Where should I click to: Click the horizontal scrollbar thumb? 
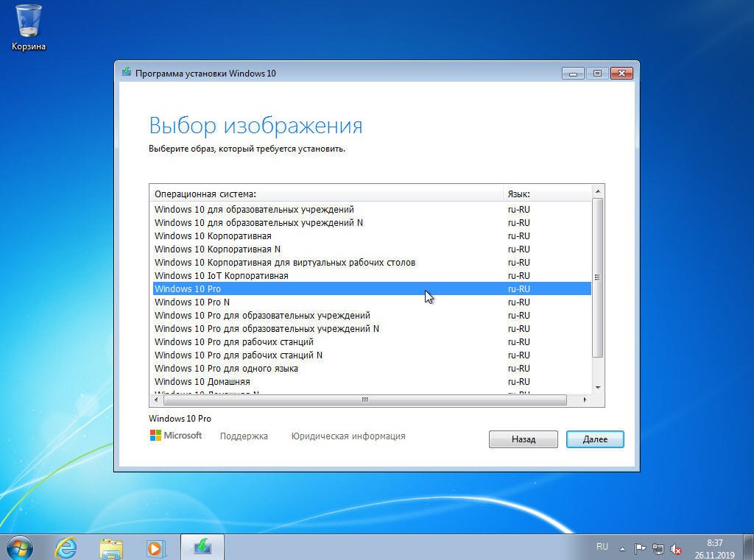pos(365,400)
